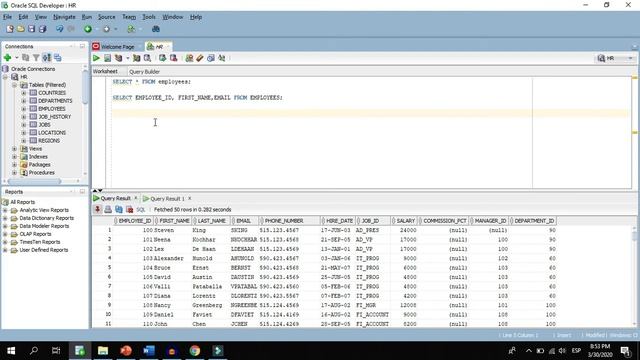Expand the DEPARTMENTS table node
Viewport: 640px width, 360px height.
24,101
